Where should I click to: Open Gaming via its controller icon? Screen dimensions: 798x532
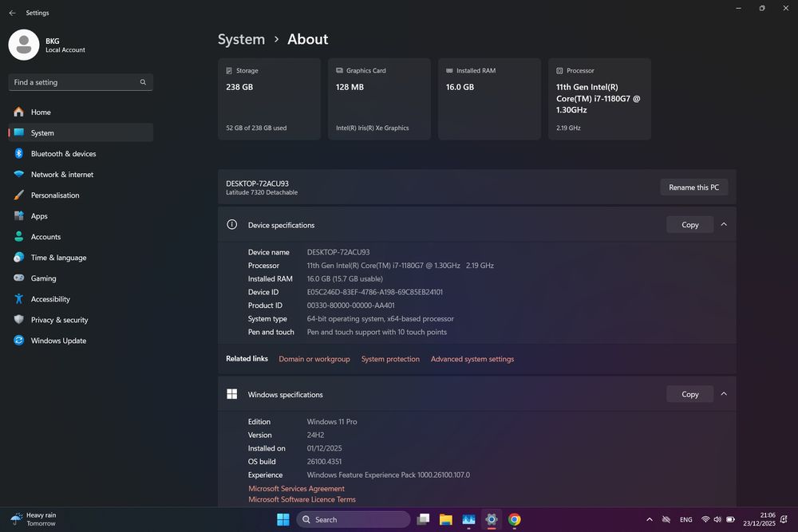click(19, 278)
